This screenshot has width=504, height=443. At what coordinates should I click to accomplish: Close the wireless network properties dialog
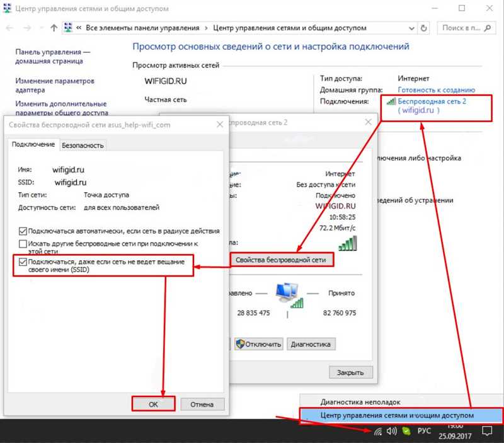pos(220,124)
